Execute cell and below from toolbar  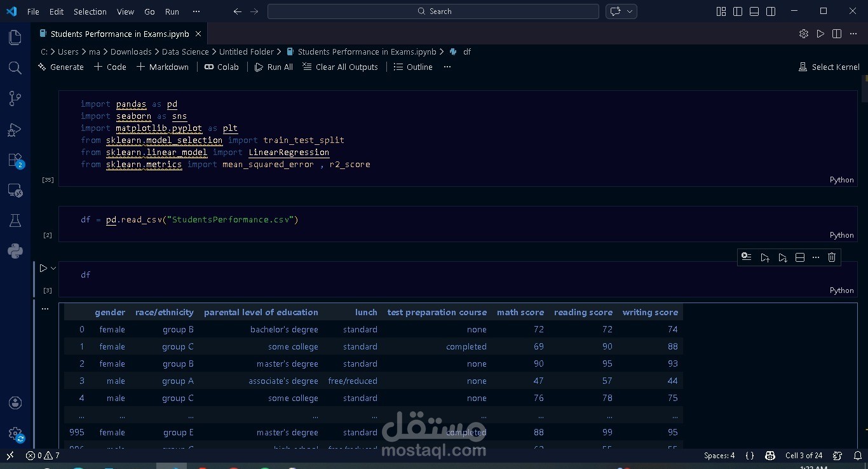[x=783, y=257]
